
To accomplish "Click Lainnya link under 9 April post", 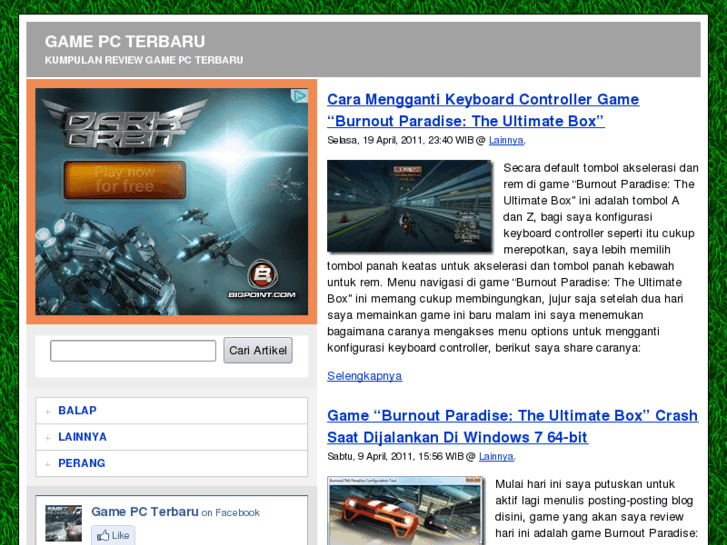I will tap(496, 456).
